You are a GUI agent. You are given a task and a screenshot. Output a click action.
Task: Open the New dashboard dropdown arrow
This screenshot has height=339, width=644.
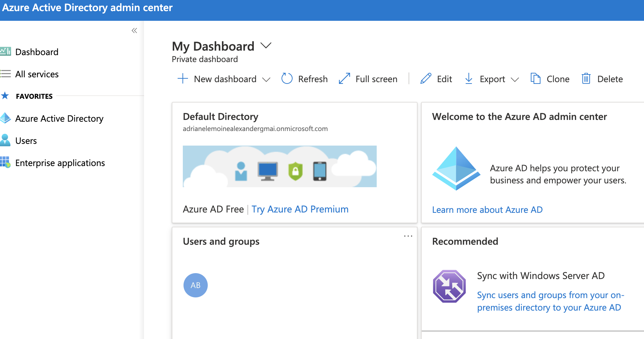[266, 80]
